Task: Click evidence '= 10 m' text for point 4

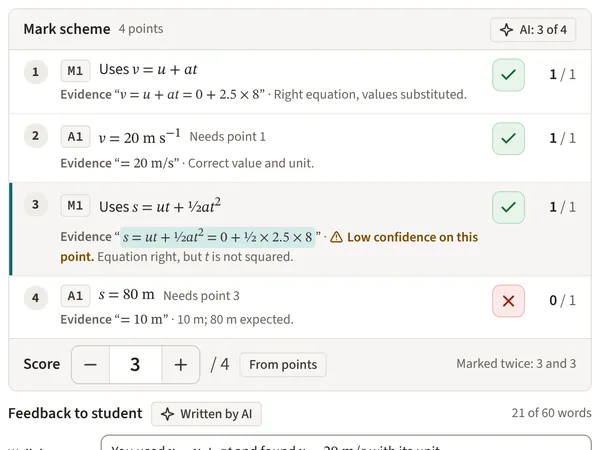Action: [x=144, y=319]
